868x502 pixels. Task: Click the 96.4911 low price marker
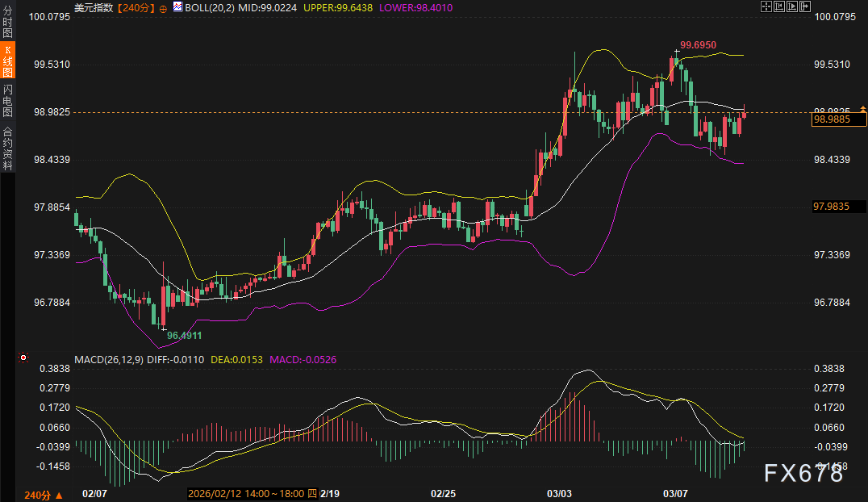184,334
